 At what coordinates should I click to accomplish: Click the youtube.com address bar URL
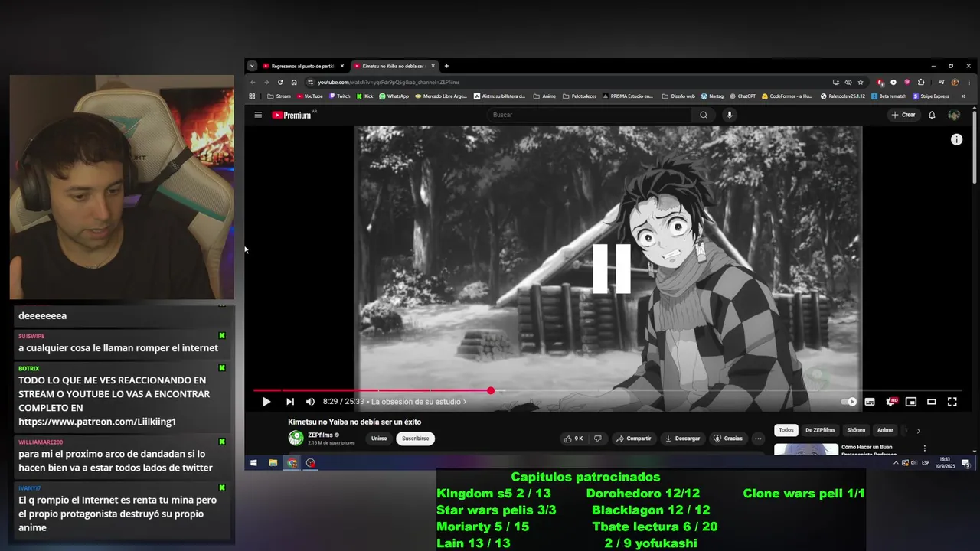tap(388, 82)
